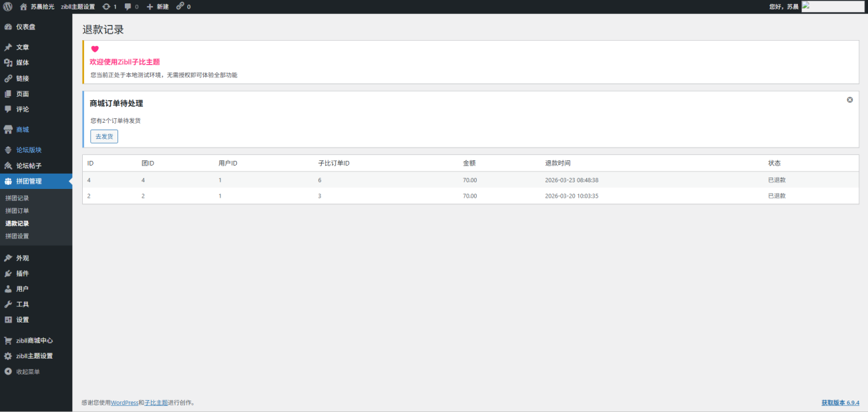Click 获取版本 6.9.4 link
Viewport: 868px width, 412px height.
coord(840,403)
